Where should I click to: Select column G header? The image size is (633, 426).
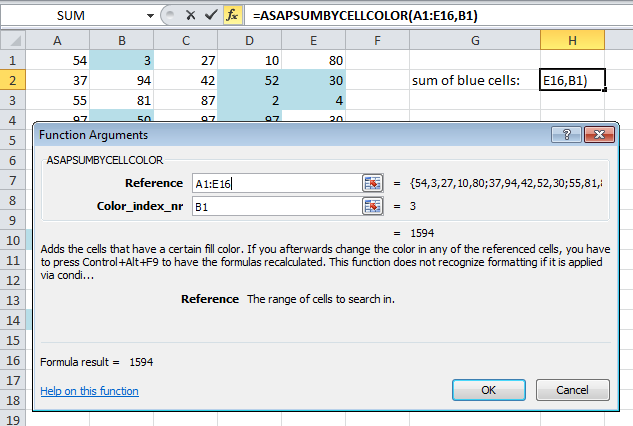coord(475,40)
